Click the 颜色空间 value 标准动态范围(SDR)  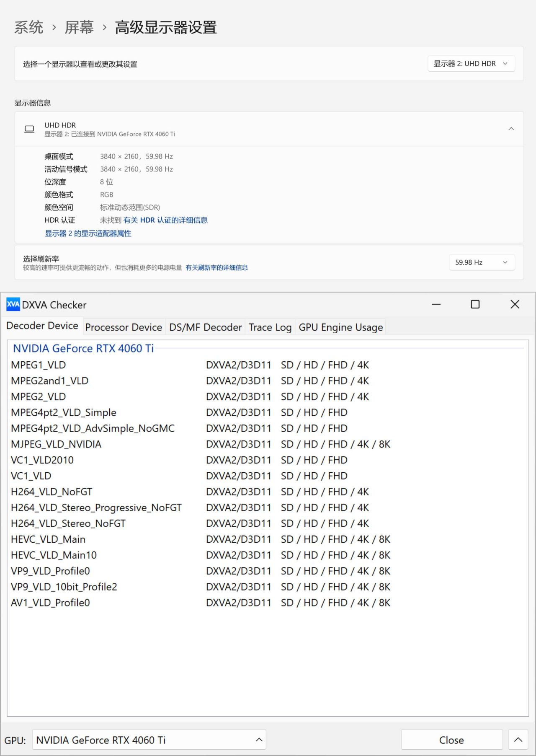click(x=130, y=207)
